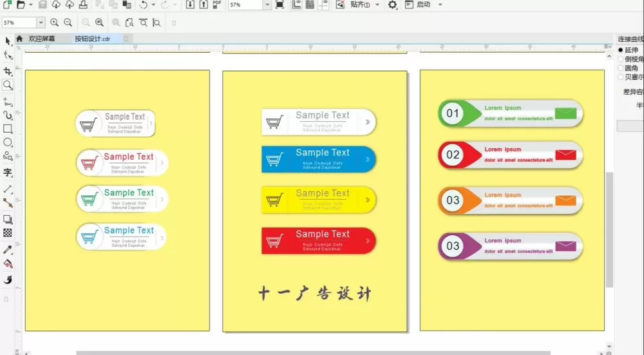
Task: Select the Text tool
Action: (x=8, y=172)
